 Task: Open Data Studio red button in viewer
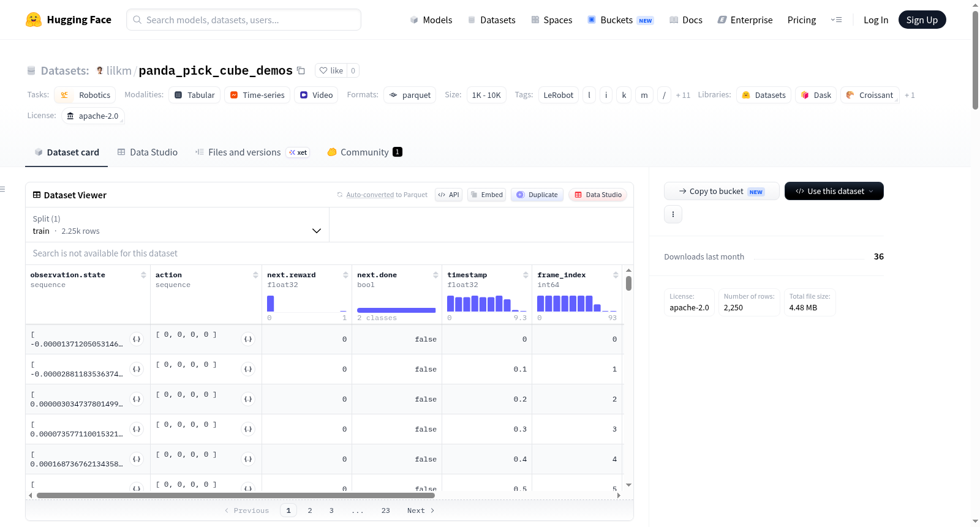598,195
